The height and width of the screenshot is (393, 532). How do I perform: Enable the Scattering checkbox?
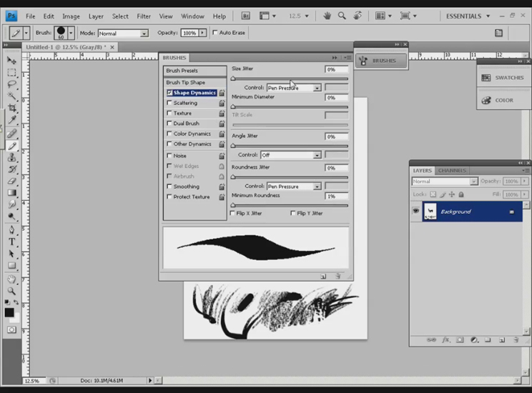click(169, 103)
